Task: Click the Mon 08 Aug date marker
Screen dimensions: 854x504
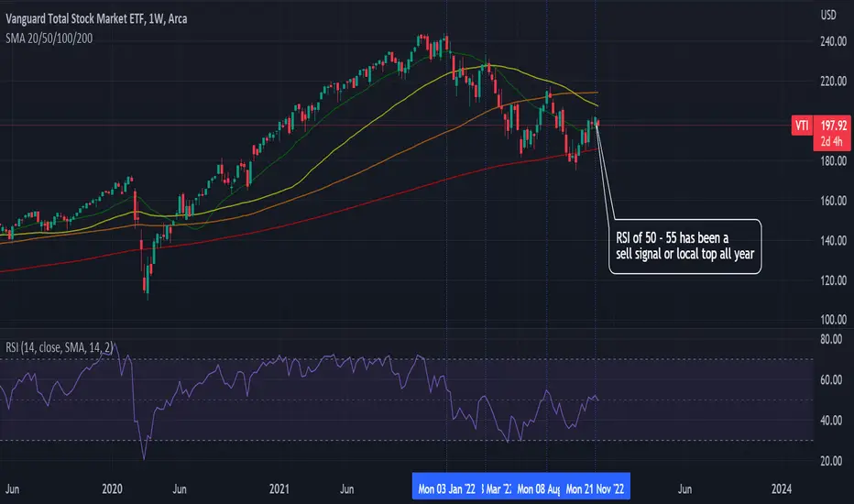Action: [538, 488]
